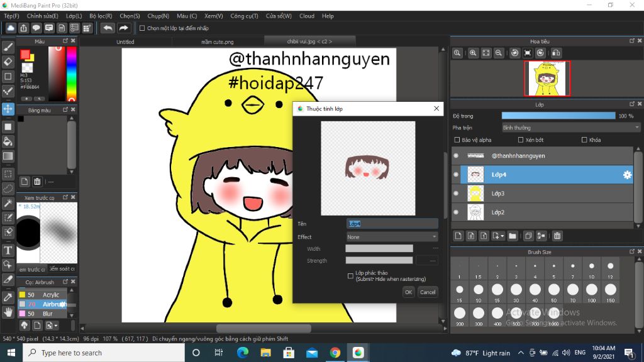Open the Bộ lọc(R) menu
This screenshot has width=644, height=362.
pos(101,16)
